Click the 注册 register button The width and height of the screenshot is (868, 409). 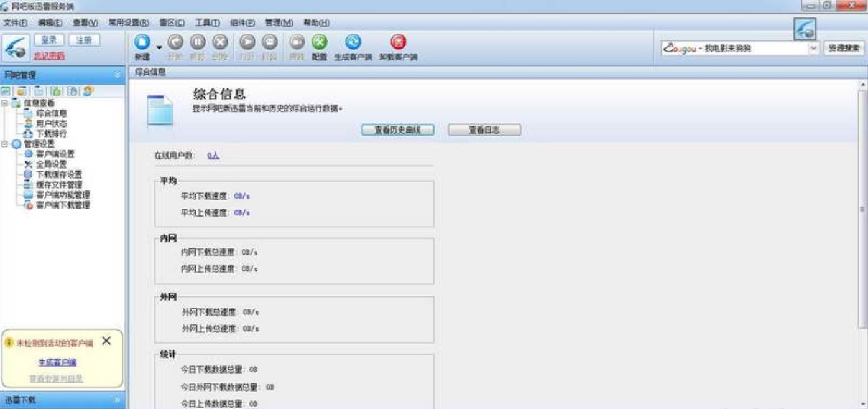[x=84, y=40]
